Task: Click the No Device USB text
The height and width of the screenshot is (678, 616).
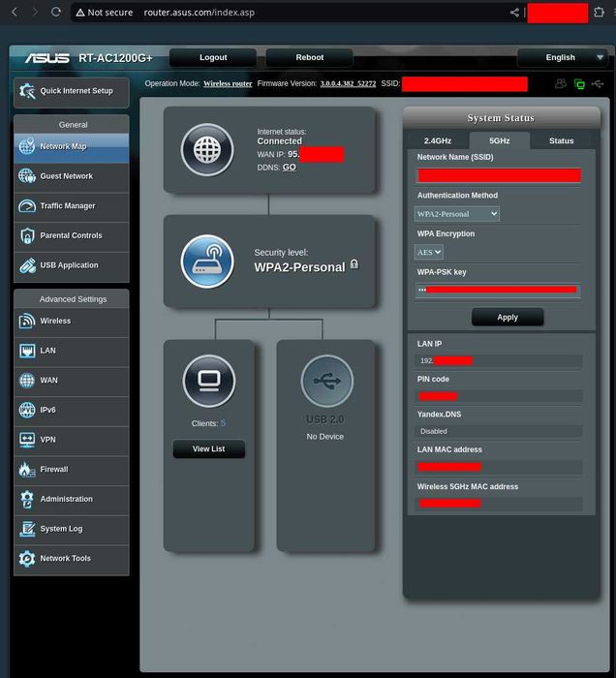Action: coord(325,437)
